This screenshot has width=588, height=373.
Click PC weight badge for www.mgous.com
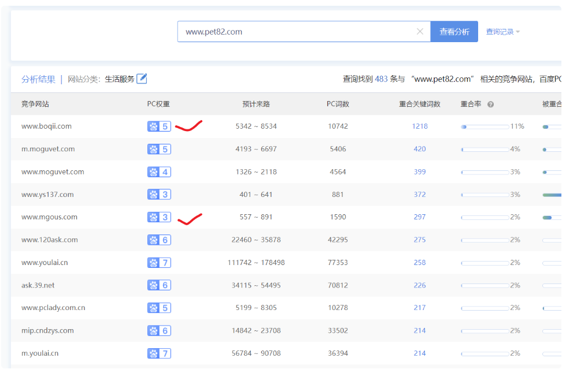(160, 217)
